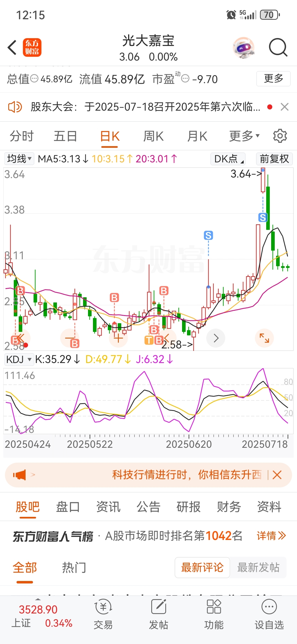Tap the announcement speaker icon
Image resolution: width=297 pixels, height=644 pixels.
pos(15,107)
